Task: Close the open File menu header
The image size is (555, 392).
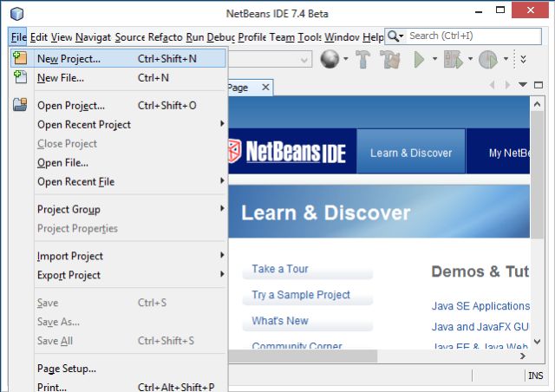Action: click(x=18, y=36)
